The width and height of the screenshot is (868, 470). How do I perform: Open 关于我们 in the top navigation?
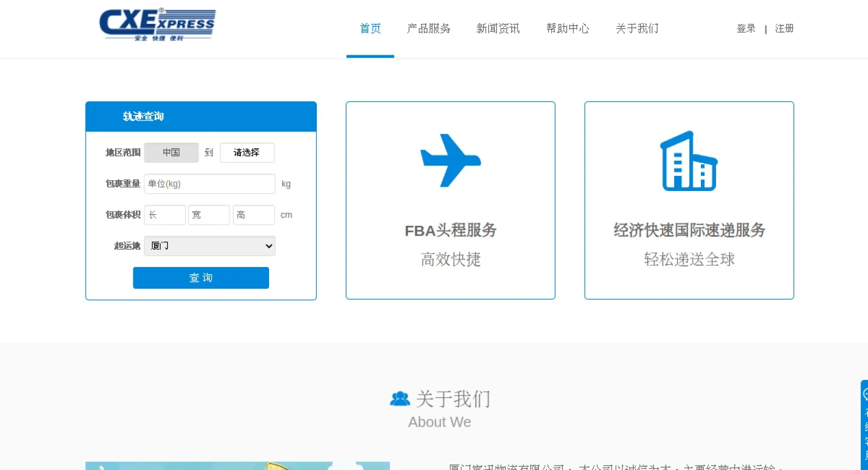[637, 29]
